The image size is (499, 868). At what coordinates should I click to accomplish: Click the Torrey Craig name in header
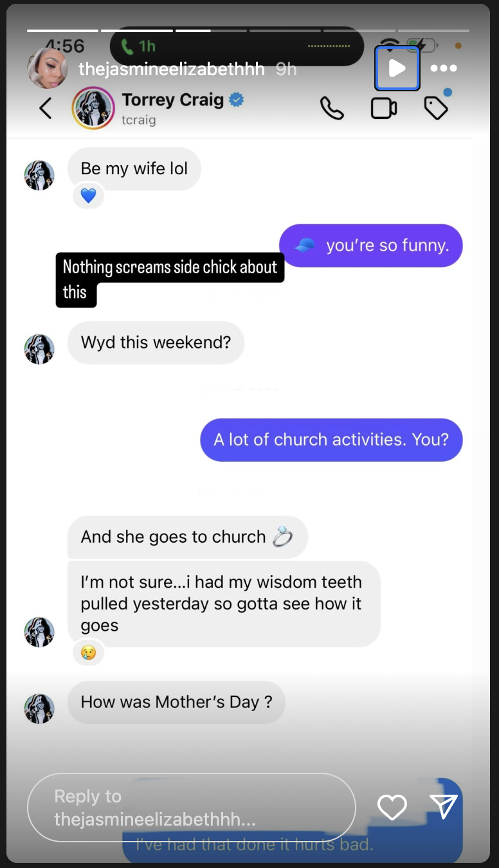(x=173, y=100)
